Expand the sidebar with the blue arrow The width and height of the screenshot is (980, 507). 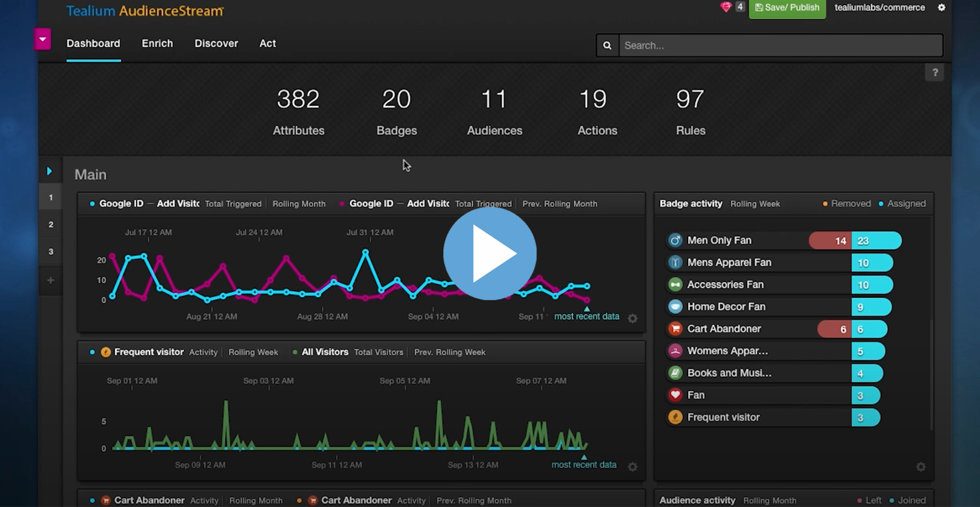click(50, 171)
